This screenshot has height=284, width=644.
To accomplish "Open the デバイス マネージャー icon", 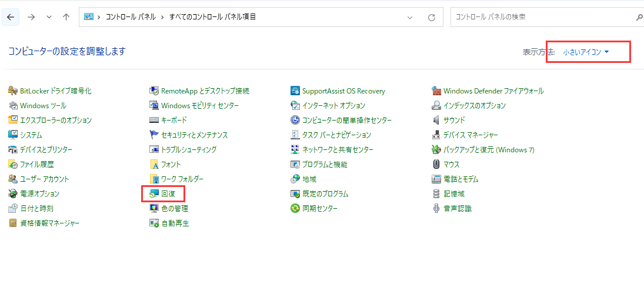I will (x=436, y=135).
